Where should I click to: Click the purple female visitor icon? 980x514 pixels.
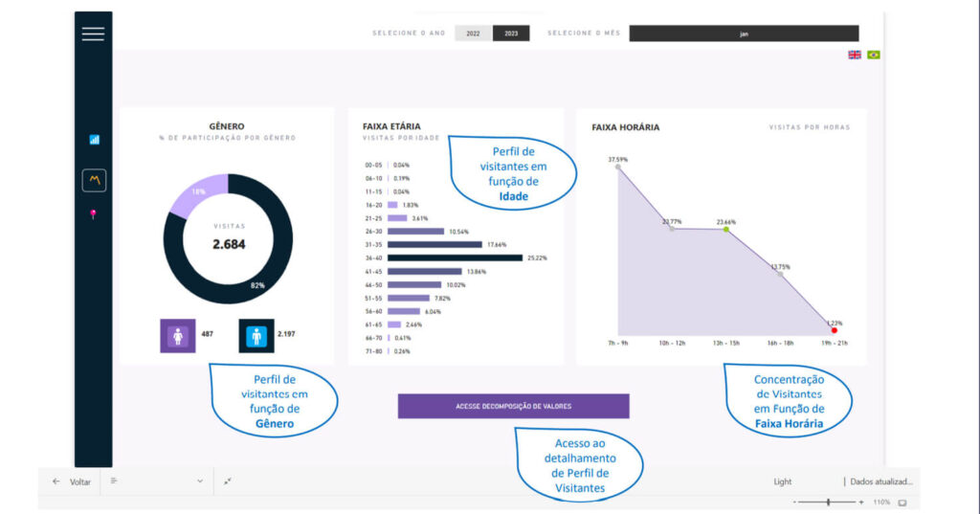[x=177, y=336]
